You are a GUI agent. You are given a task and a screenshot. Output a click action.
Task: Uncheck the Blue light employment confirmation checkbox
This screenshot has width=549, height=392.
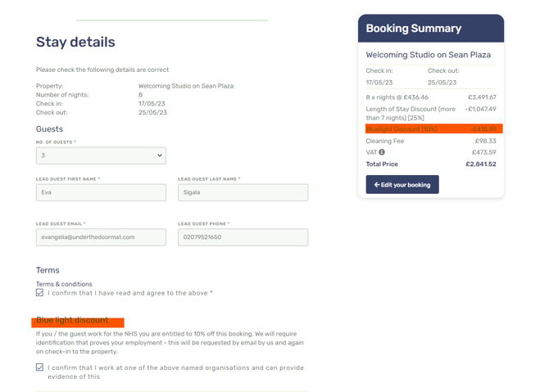[39, 367]
